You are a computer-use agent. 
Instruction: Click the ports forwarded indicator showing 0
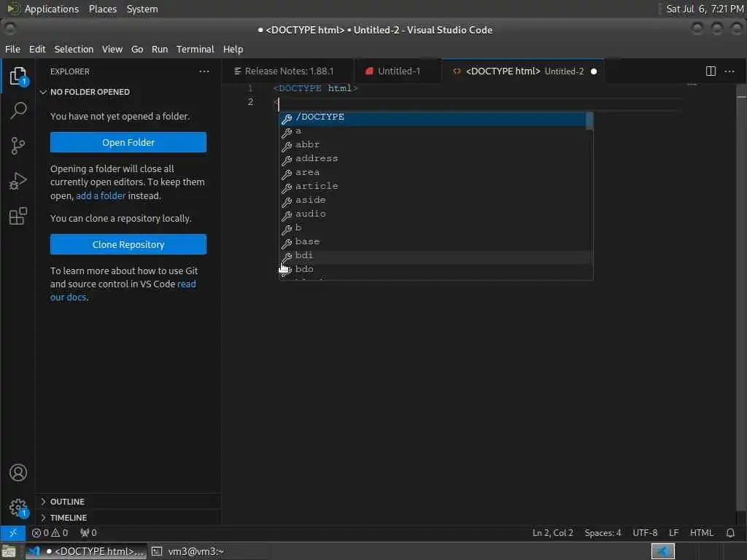point(88,533)
